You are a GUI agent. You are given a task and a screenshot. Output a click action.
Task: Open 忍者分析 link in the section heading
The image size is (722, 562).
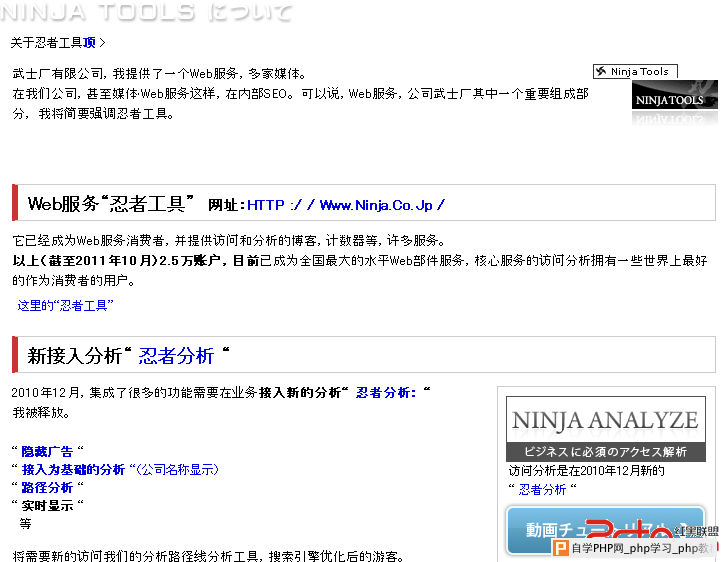coord(176,356)
